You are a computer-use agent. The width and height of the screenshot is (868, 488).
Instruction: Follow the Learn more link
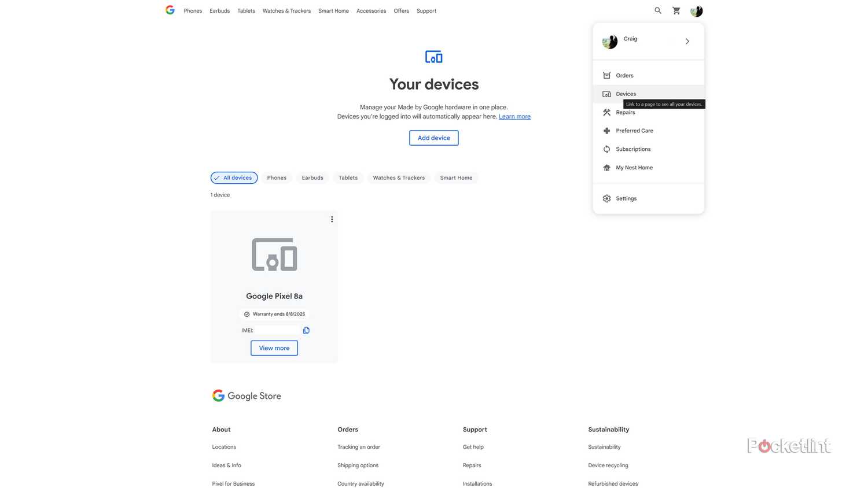[514, 116]
